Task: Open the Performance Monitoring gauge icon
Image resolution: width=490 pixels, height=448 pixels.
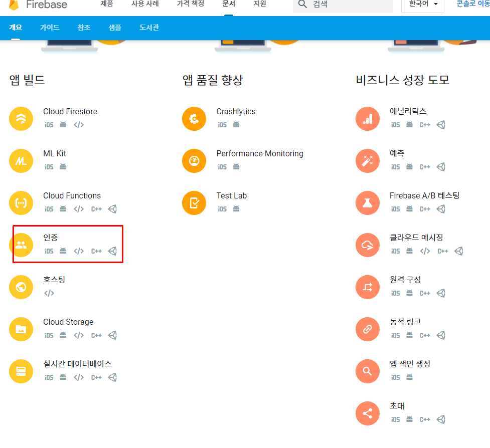Action: point(194,161)
